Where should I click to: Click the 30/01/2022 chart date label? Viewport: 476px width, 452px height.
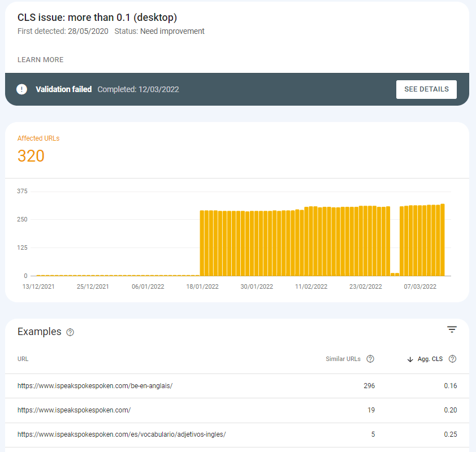pos(257,286)
